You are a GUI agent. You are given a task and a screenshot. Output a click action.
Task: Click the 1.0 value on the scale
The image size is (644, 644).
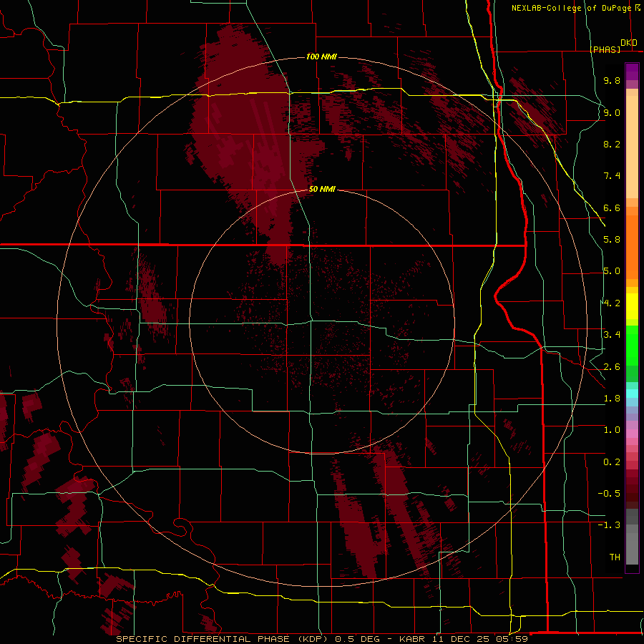(612, 430)
